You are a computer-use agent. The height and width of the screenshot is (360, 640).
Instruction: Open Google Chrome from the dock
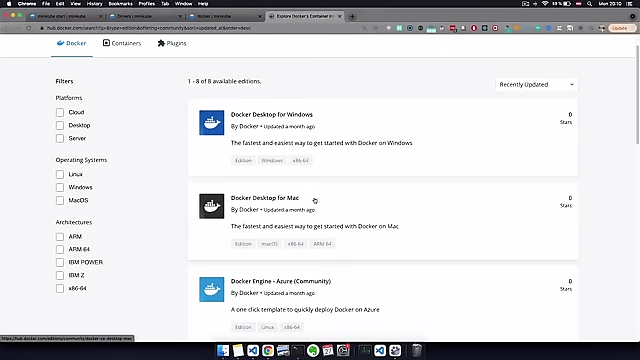click(x=268, y=350)
